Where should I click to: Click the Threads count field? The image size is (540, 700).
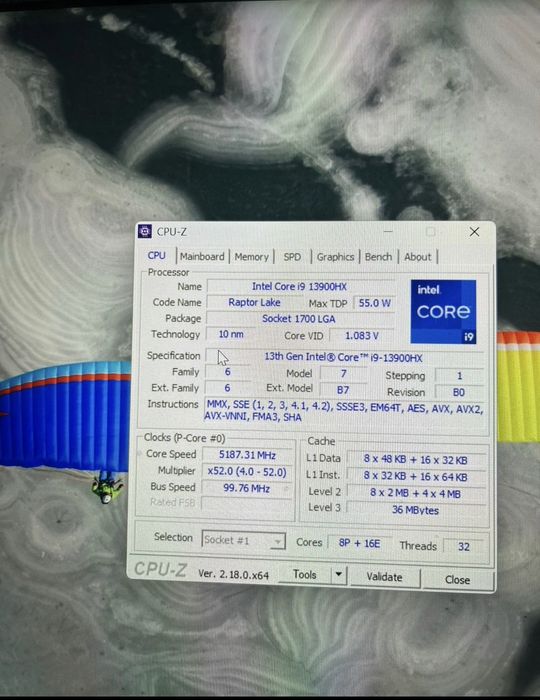[464, 546]
